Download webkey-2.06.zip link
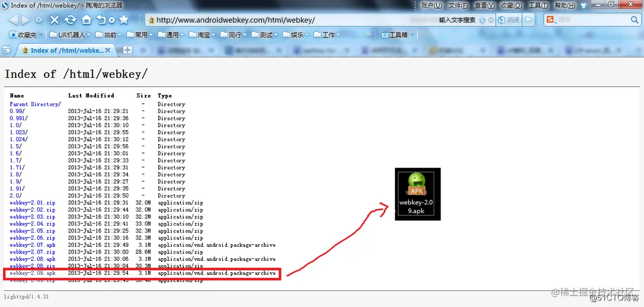Image resolution: width=644 pixels, height=307 pixels. click(32, 238)
